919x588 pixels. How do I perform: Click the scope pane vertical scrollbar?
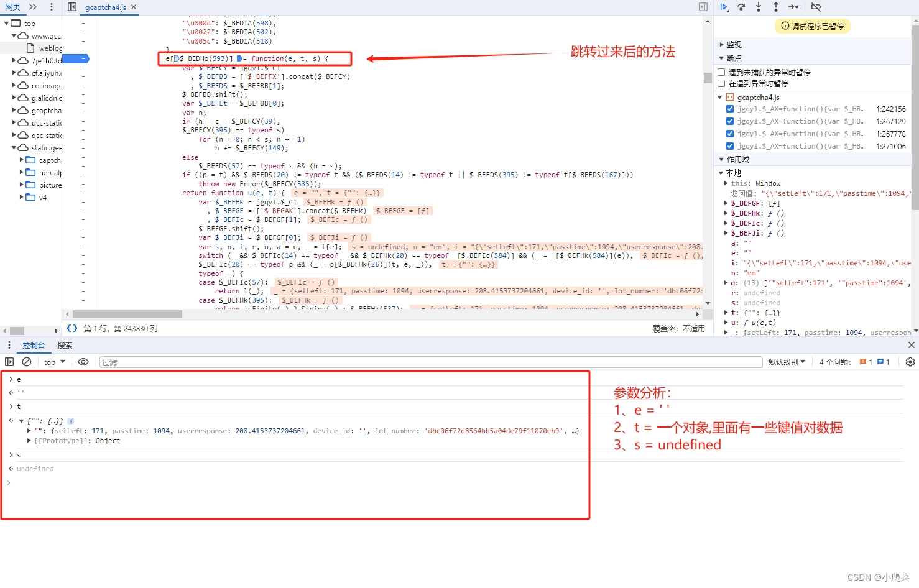[x=915, y=118]
